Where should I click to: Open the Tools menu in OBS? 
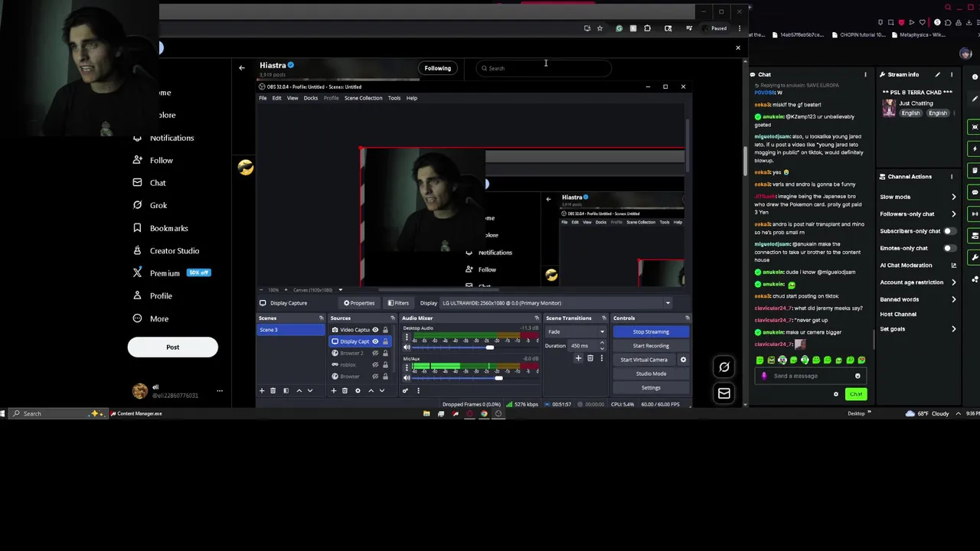[394, 98]
